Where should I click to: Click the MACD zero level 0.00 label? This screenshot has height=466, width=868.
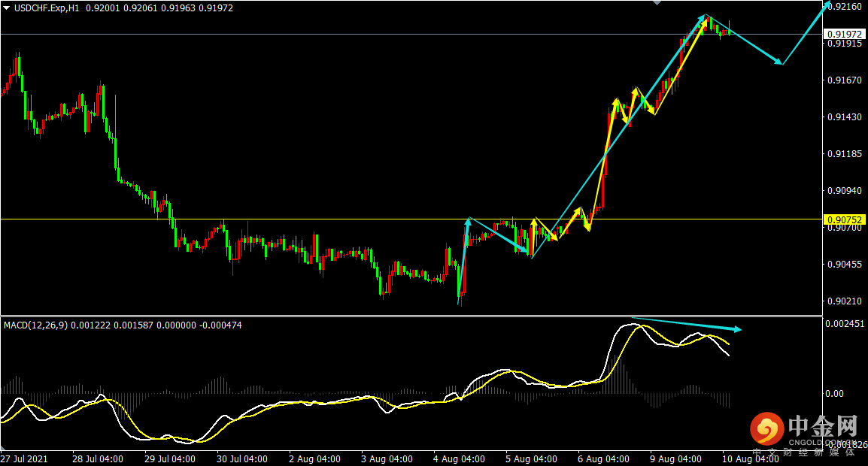[834, 394]
